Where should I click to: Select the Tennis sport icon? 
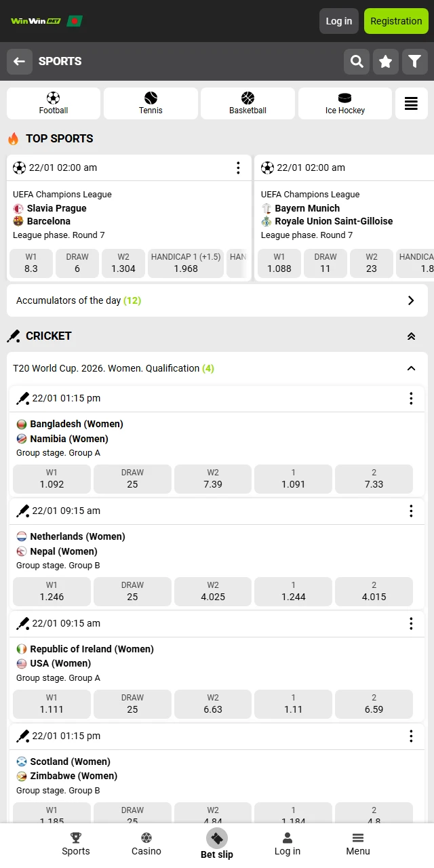click(x=151, y=103)
